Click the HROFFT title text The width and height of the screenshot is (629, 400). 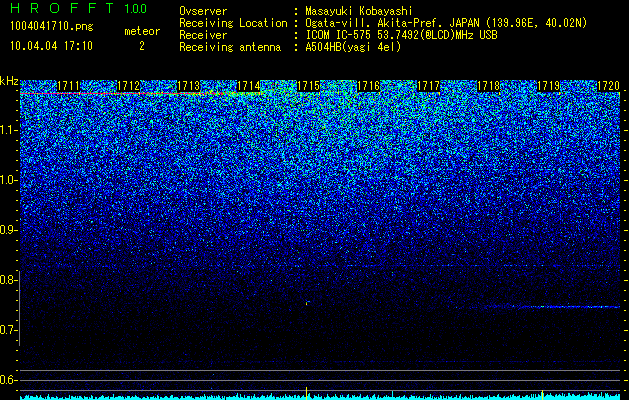(x=62, y=8)
